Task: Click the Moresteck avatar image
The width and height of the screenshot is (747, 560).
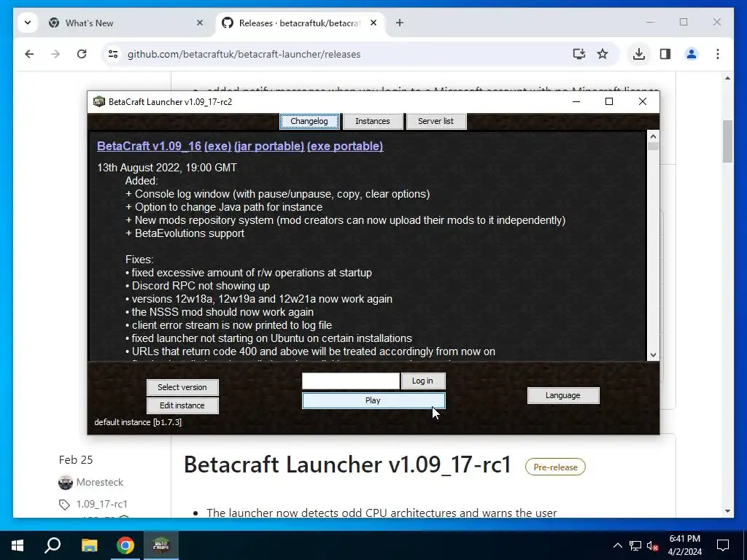Action: click(65, 483)
